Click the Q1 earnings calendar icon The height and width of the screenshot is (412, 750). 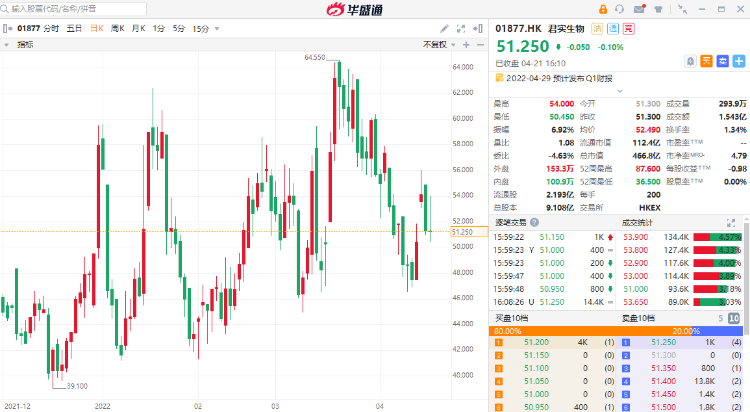click(499, 78)
